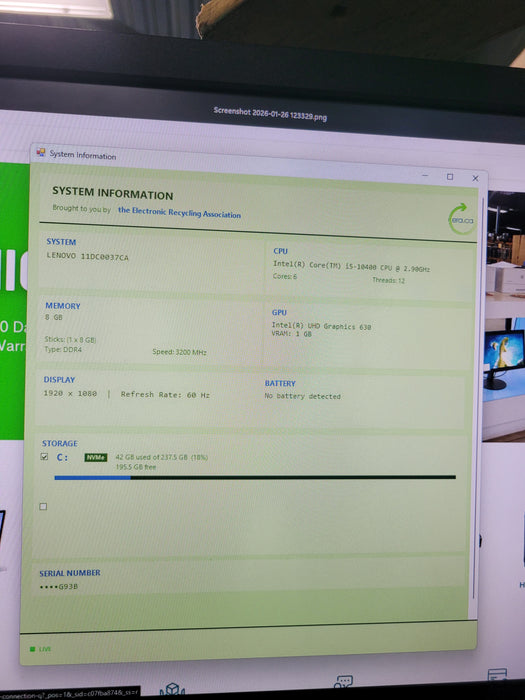Click the 8 GB memory value

point(54,317)
